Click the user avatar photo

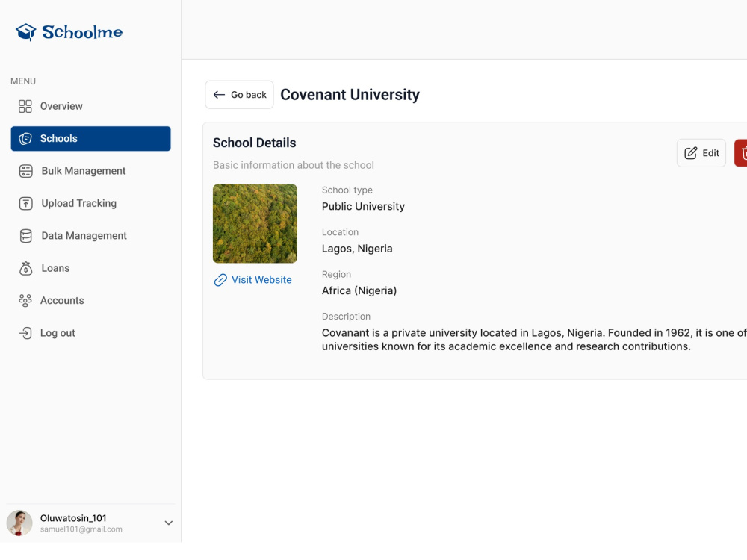(19, 523)
